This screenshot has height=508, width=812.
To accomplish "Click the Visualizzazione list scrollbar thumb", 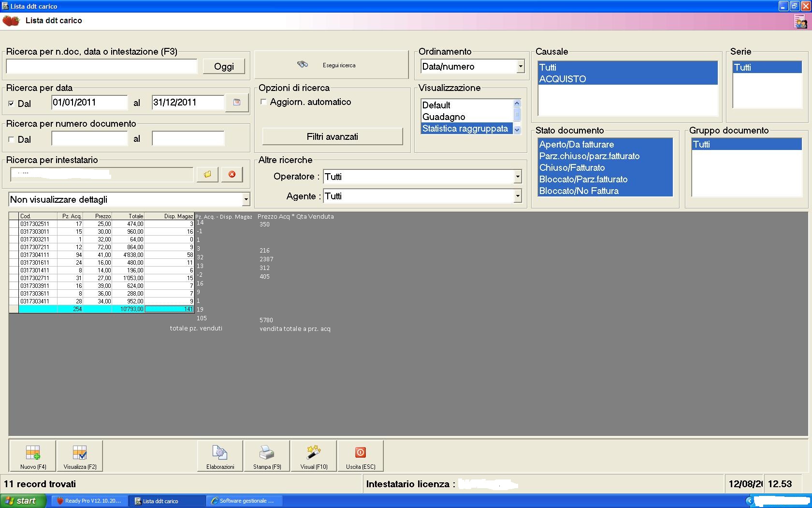I will [517, 114].
